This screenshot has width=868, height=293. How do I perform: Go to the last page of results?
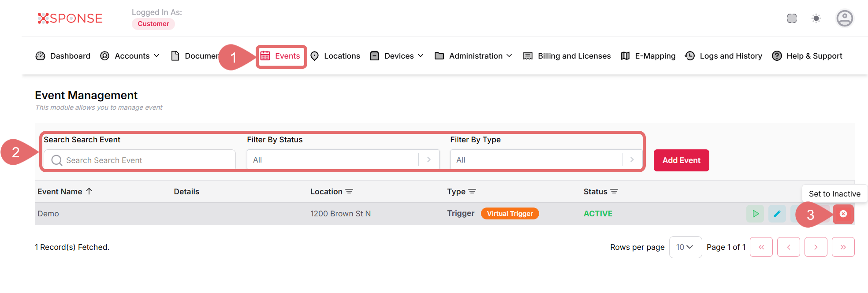click(x=842, y=247)
